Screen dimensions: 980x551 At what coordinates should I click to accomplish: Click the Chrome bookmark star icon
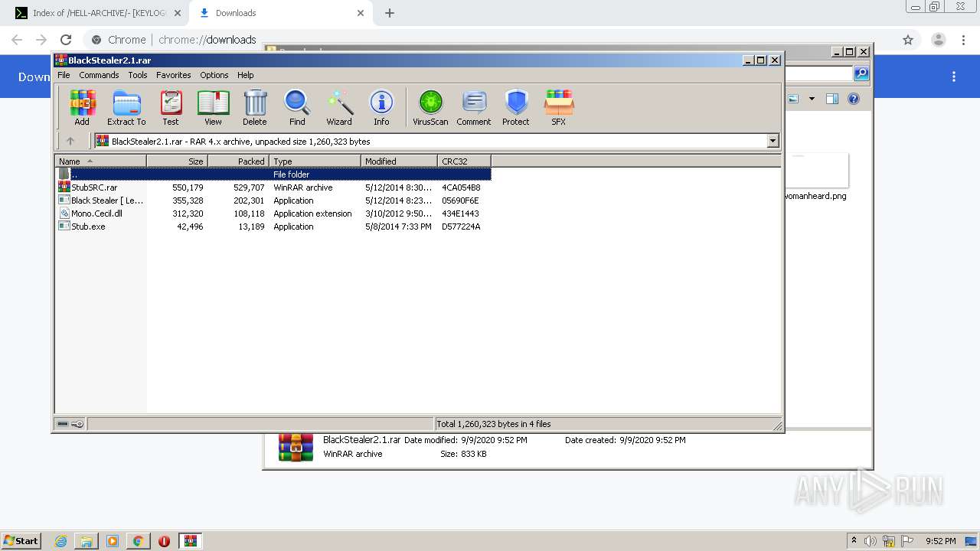click(x=908, y=40)
